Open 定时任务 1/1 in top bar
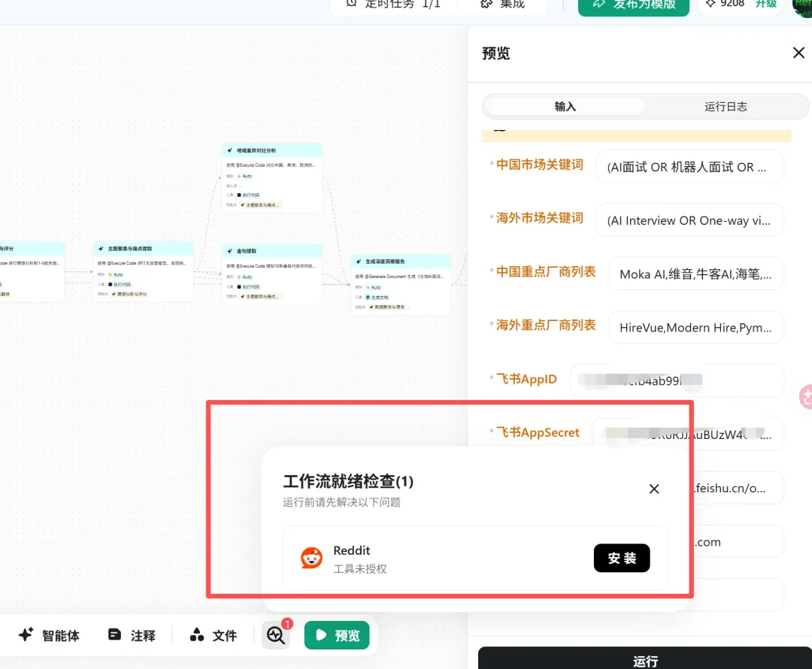812x669 pixels. click(x=393, y=5)
